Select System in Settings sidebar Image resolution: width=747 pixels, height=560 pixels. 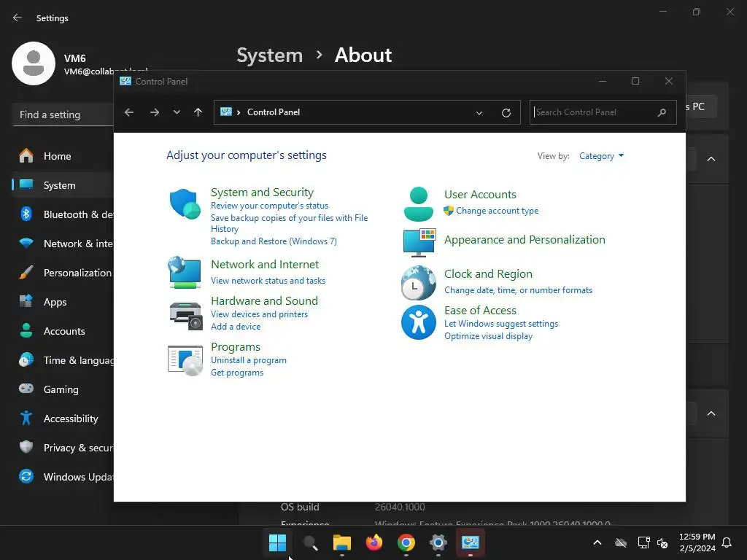[63, 185]
